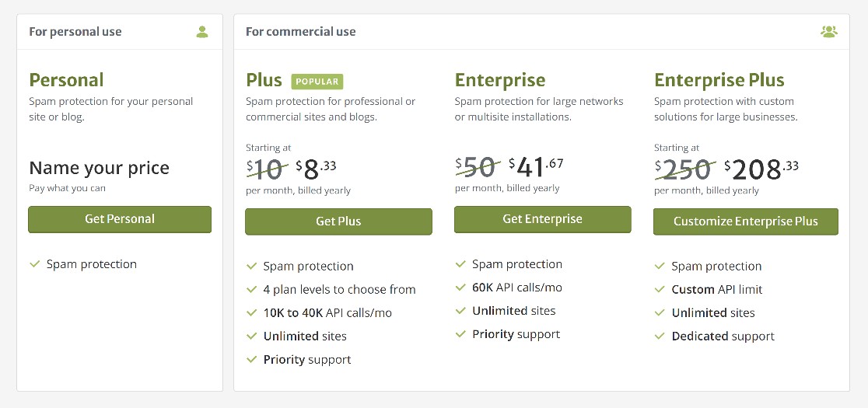This screenshot has width=868, height=408.
Task: Click the Name your price text
Action: pos(99,168)
